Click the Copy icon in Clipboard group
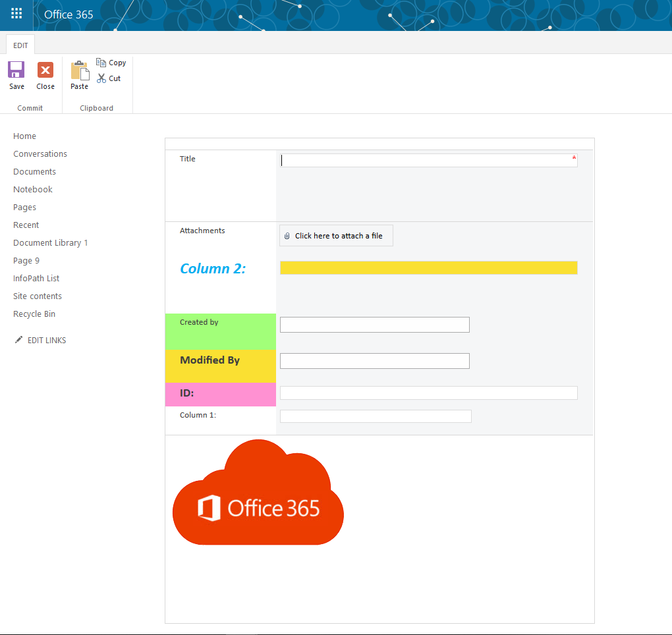The width and height of the screenshot is (672, 635). click(101, 63)
